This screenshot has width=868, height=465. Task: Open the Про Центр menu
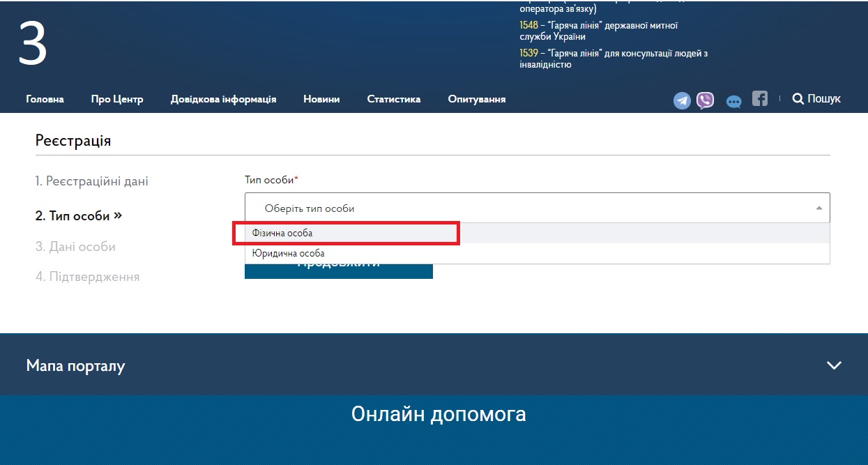(x=117, y=99)
